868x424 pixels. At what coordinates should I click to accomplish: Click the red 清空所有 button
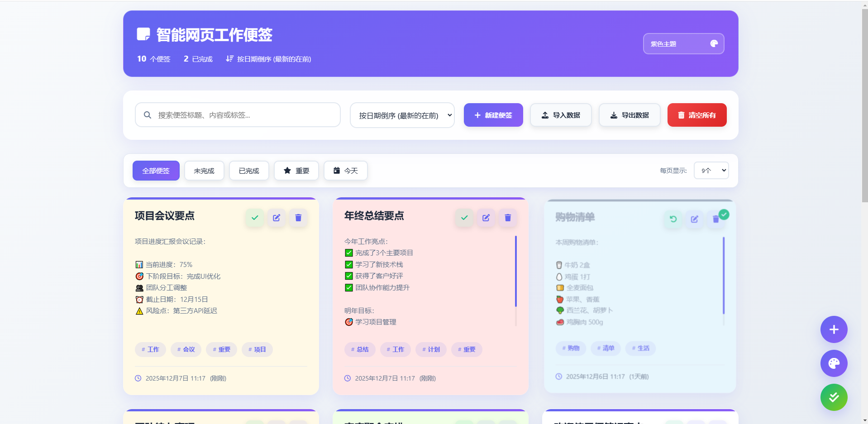click(696, 115)
